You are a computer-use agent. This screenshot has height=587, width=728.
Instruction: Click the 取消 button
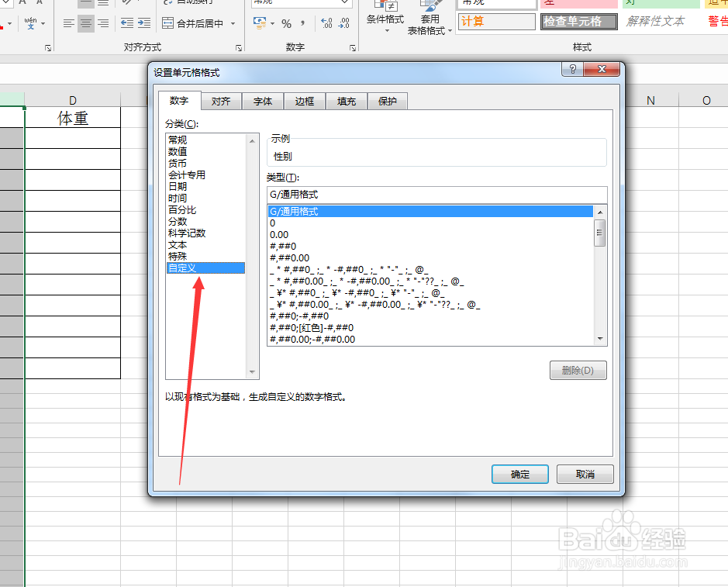[585, 474]
